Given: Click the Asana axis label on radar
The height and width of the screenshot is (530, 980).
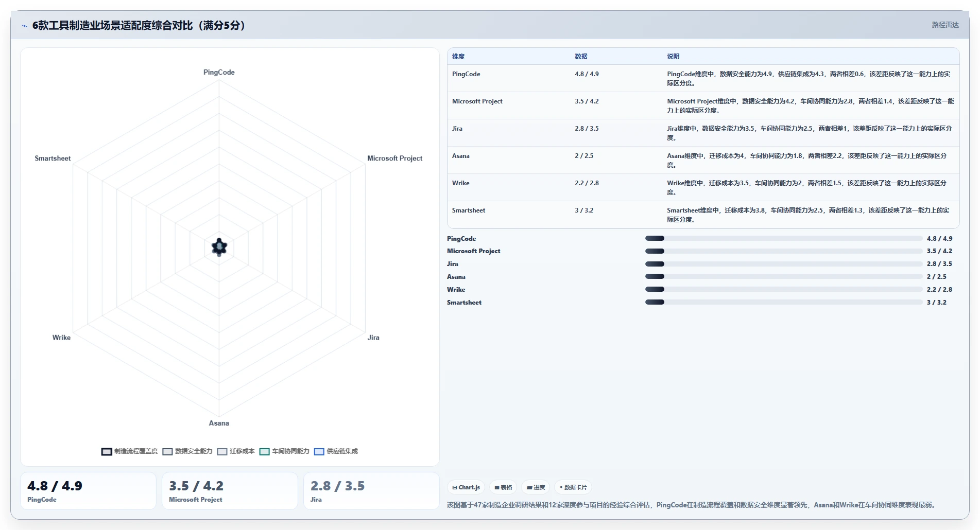Looking at the screenshot, I should click(219, 423).
